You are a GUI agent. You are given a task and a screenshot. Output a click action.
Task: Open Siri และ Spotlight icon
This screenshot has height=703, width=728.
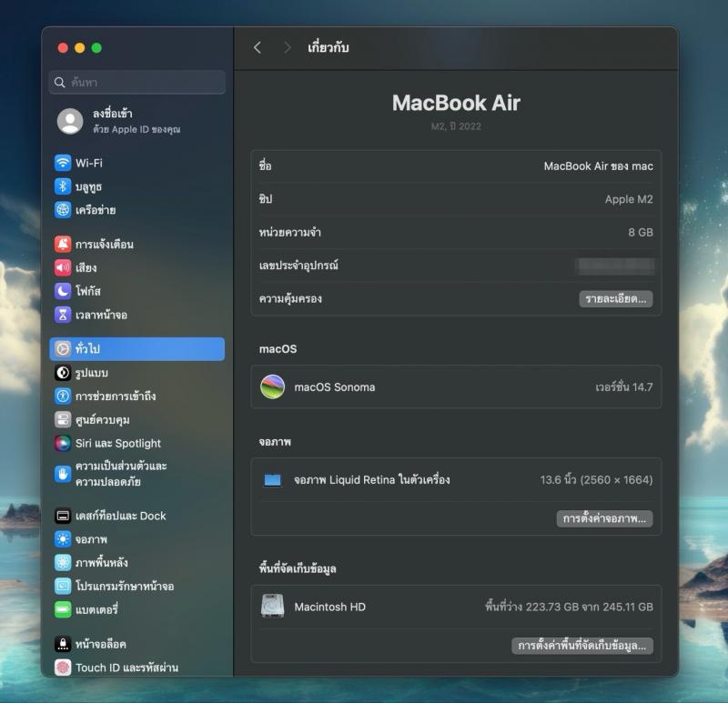[63, 443]
